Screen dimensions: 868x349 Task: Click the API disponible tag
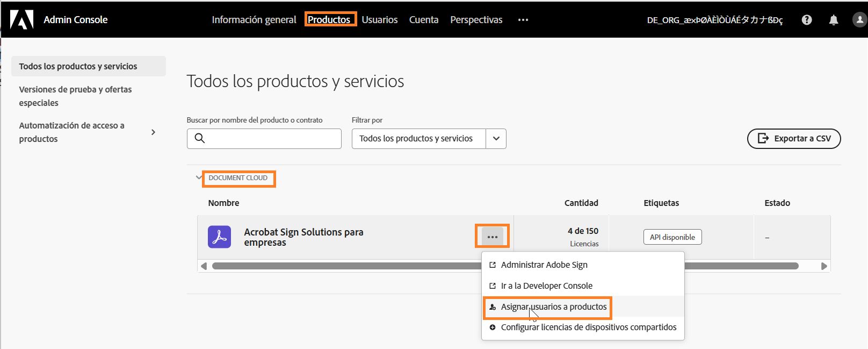[672, 237]
